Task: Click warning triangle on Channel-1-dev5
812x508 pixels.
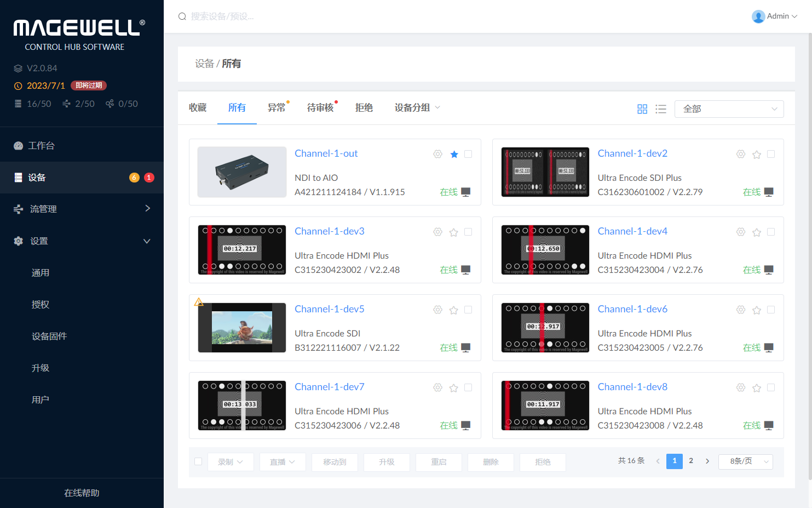Action: coord(199,302)
